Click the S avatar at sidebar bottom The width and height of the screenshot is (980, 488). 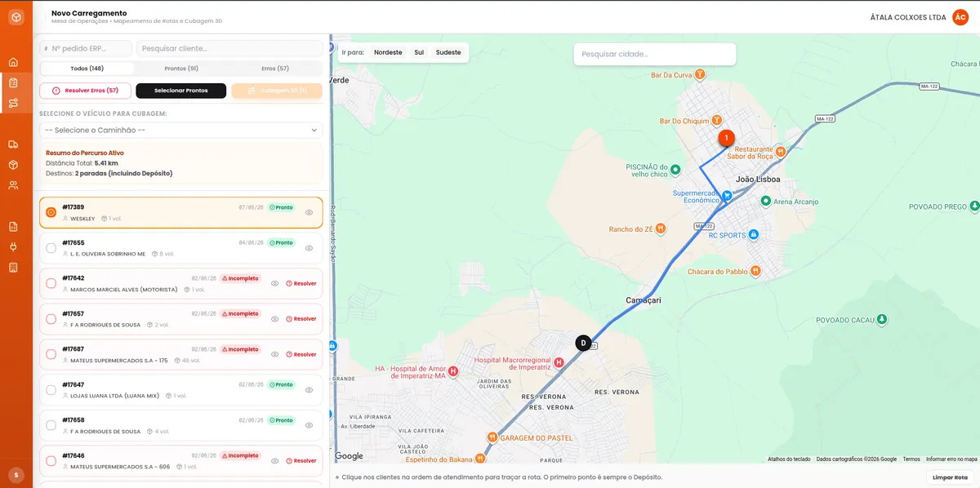pos(16,474)
